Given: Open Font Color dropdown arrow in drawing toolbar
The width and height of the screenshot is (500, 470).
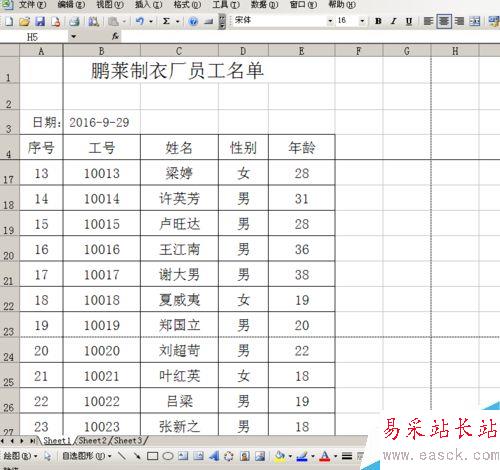Looking at the screenshot, I should point(335,456).
